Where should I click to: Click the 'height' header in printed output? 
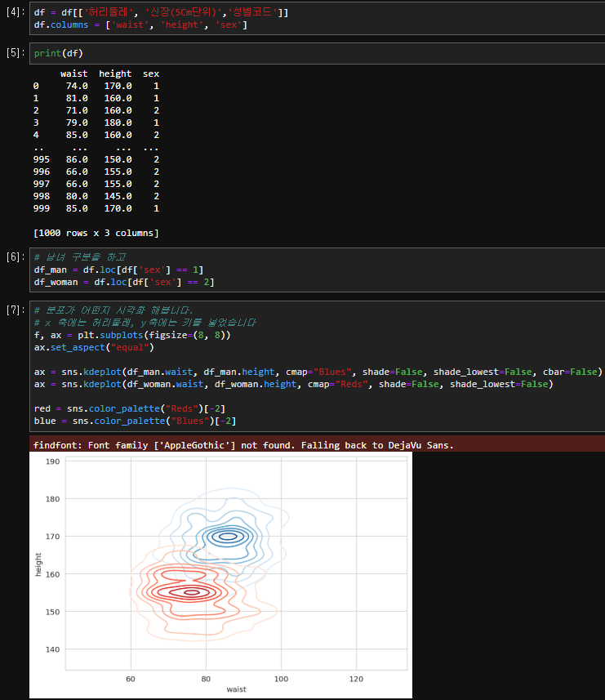point(115,74)
